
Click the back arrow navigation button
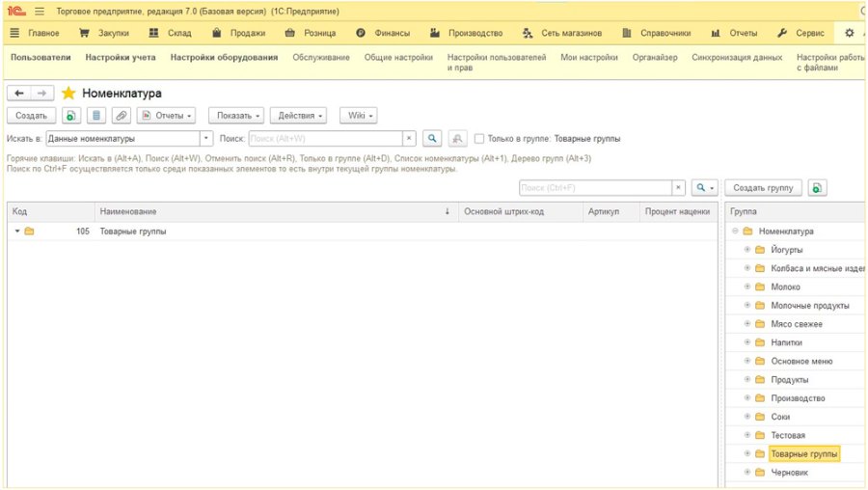19,93
